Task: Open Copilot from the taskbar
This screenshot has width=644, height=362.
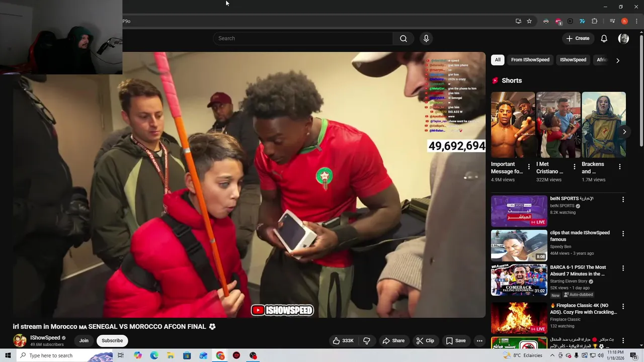Action: pos(138,355)
